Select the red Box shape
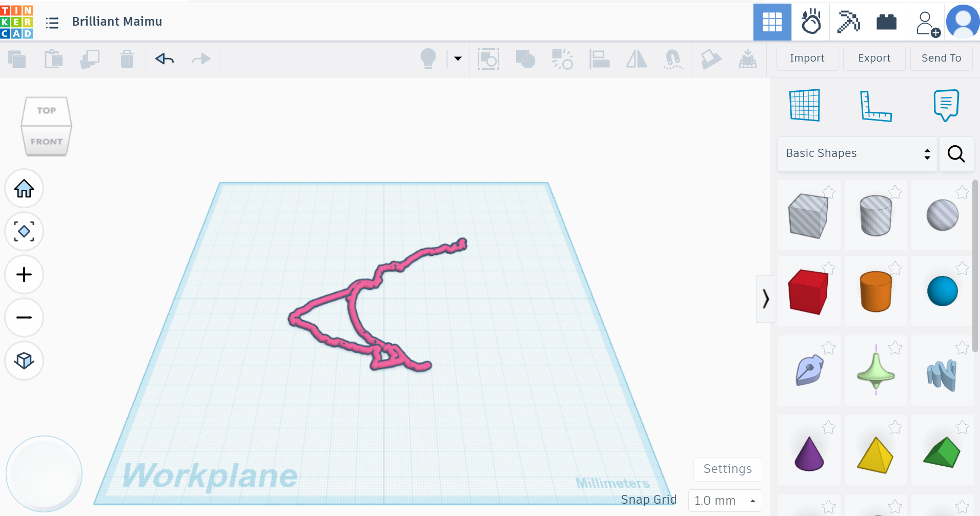Image resolution: width=980 pixels, height=516 pixels. click(808, 292)
